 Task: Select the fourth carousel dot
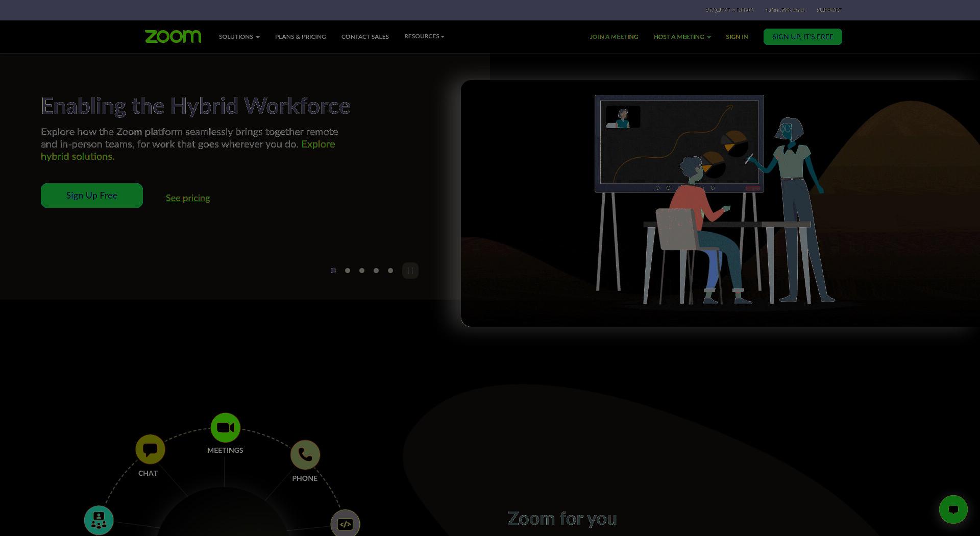click(376, 271)
